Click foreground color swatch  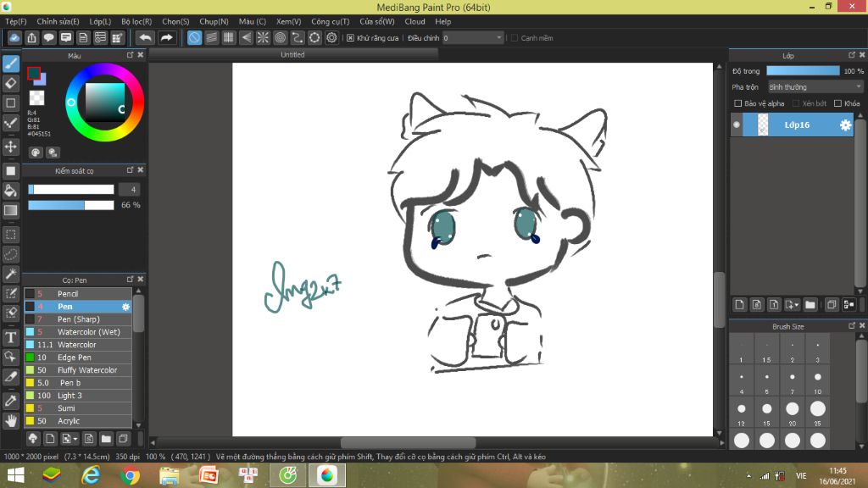point(34,73)
